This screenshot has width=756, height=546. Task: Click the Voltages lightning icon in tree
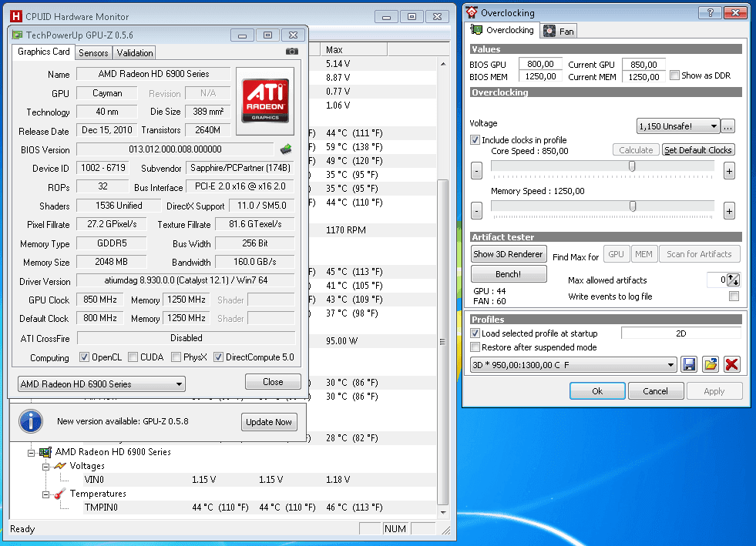pos(60,466)
